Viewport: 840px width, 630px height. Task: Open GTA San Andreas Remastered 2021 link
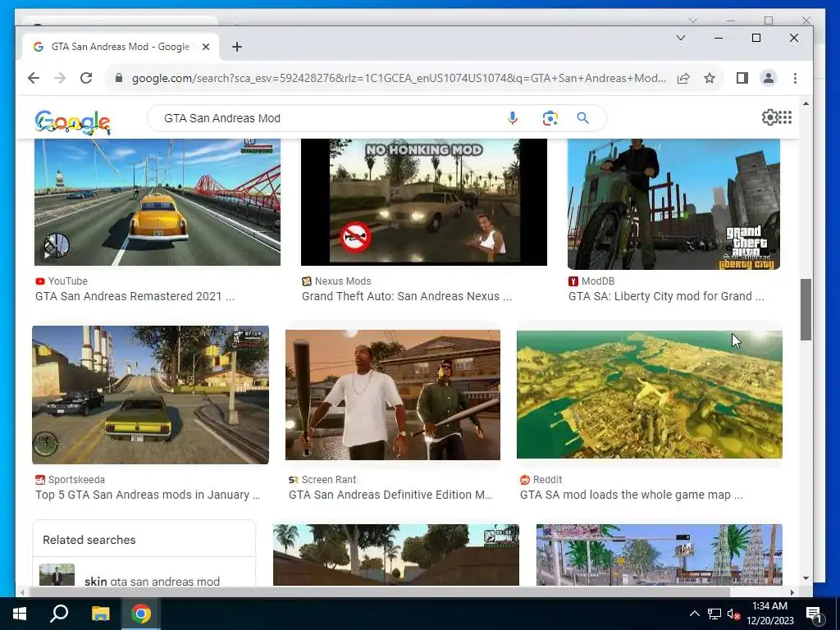click(135, 296)
